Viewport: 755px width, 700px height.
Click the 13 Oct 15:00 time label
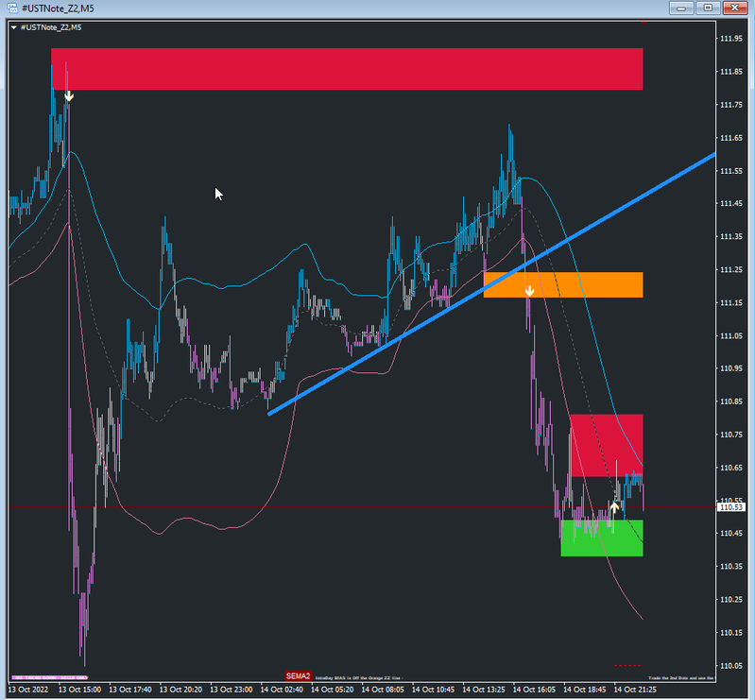pos(80,690)
